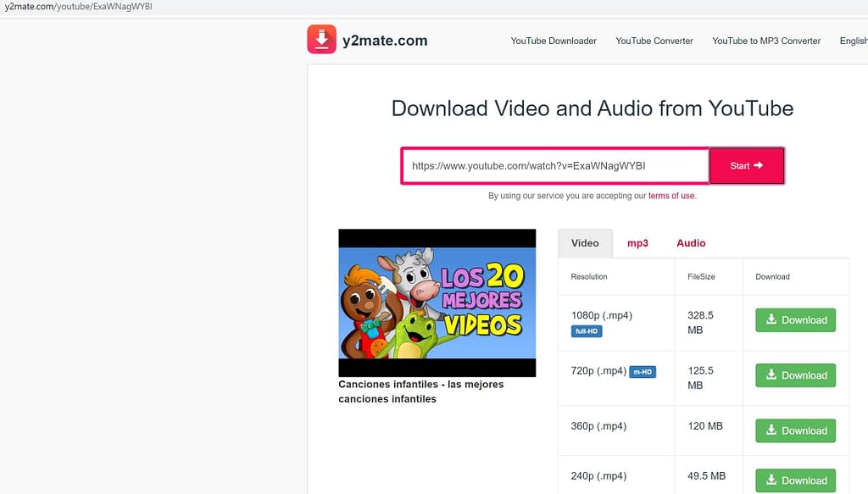This screenshot has width=868, height=494.
Task: Click the '1080p (.mp4)' resolution label
Action: click(602, 315)
